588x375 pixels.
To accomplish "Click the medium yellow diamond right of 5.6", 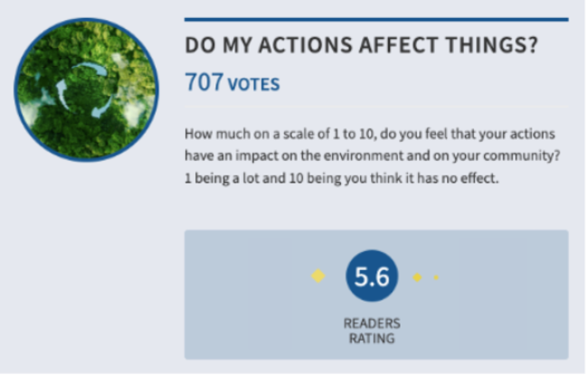I will pyautogui.click(x=417, y=277).
